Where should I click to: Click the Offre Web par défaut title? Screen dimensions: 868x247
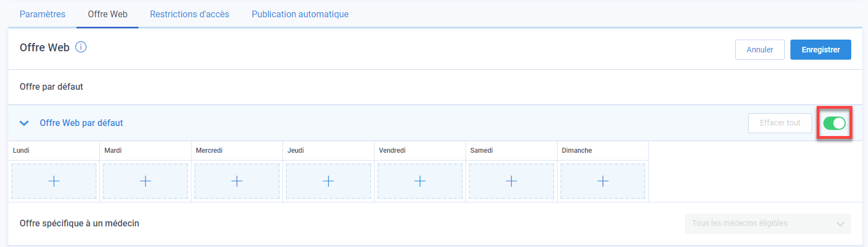point(81,123)
